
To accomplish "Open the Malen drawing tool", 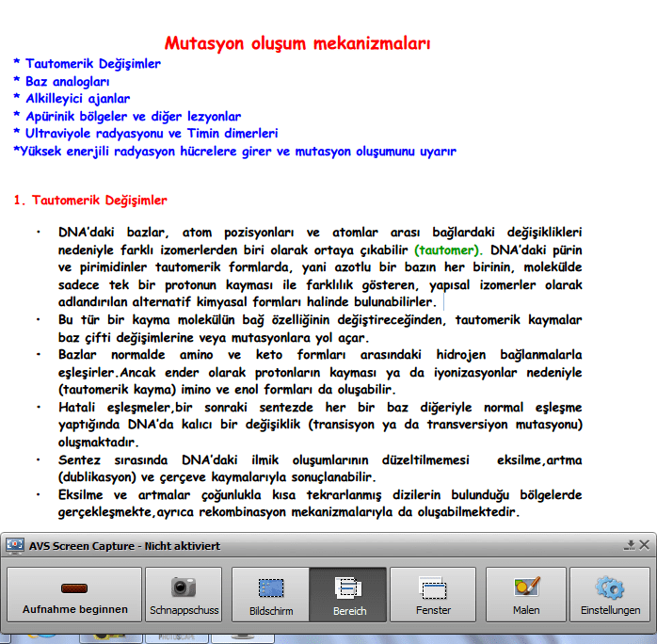I will pyautogui.click(x=526, y=595).
